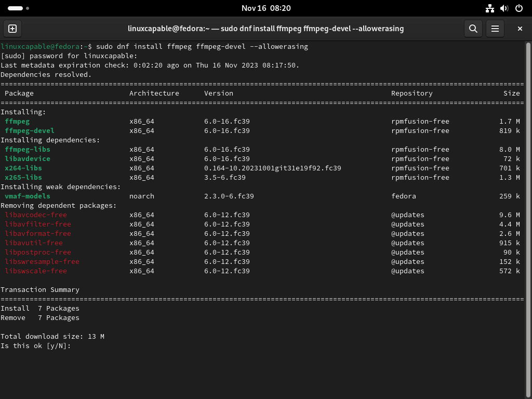Open the clock showing Nov 16 08:20
Image resolution: width=532 pixels, height=399 pixels.
tap(266, 8)
